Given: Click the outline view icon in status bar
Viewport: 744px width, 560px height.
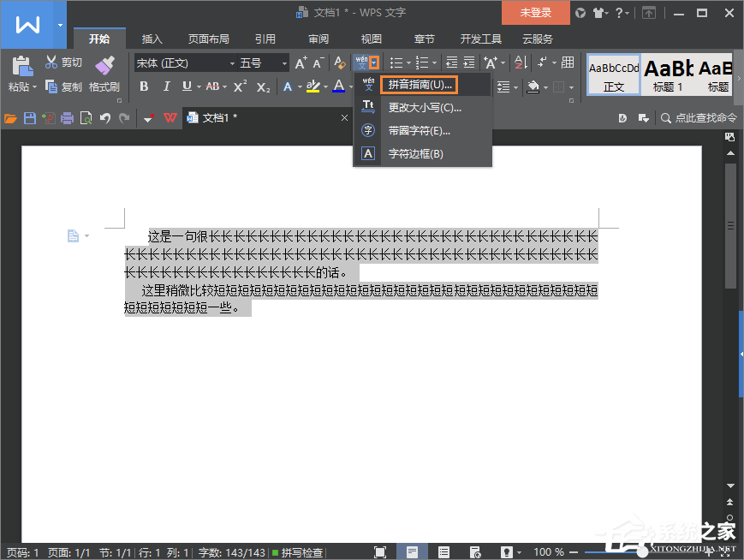Looking at the screenshot, I should point(443,552).
